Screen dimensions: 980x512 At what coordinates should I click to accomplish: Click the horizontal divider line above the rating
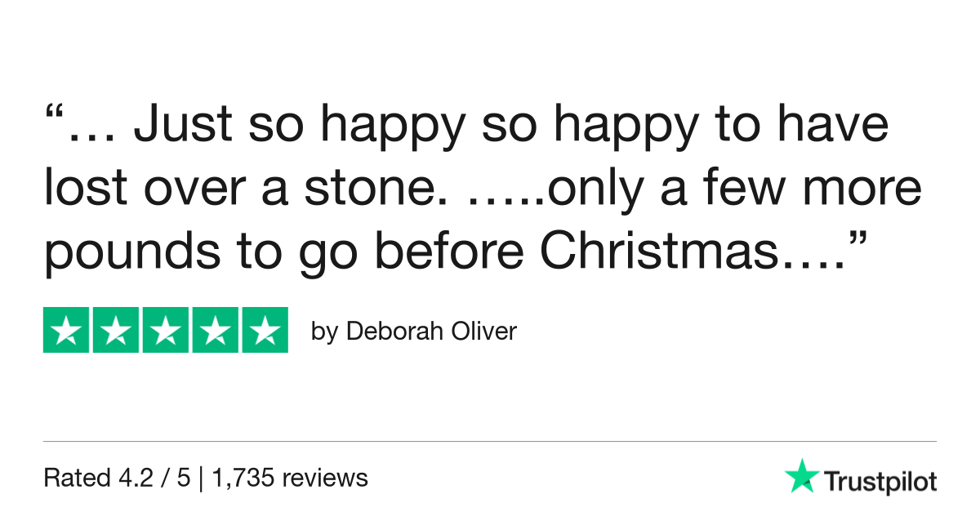(x=490, y=442)
